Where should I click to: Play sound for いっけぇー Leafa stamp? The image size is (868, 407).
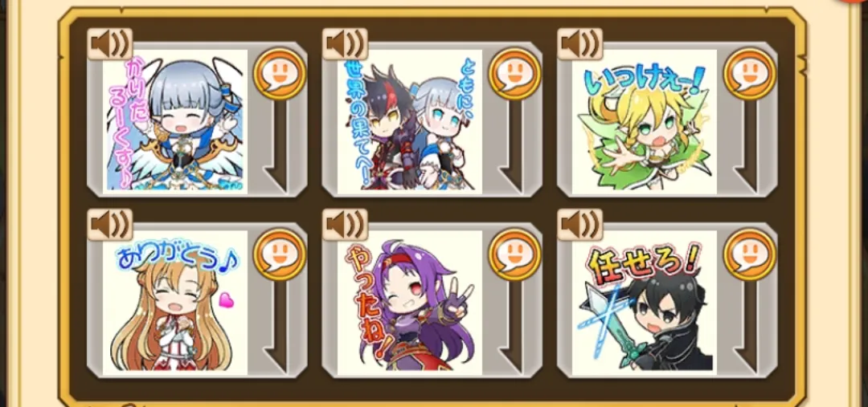coord(579,43)
